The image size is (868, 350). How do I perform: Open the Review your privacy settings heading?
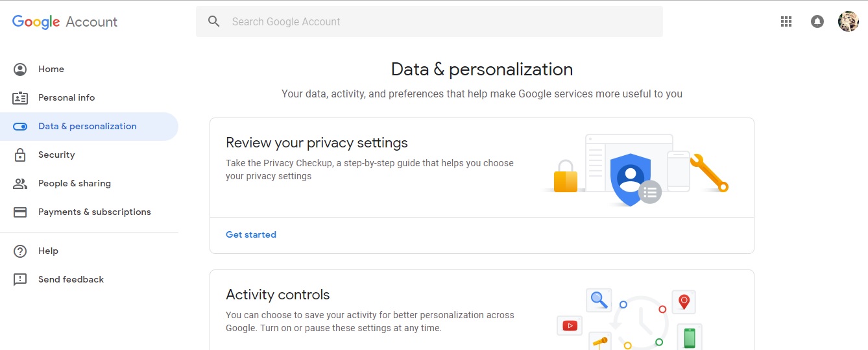click(317, 143)
